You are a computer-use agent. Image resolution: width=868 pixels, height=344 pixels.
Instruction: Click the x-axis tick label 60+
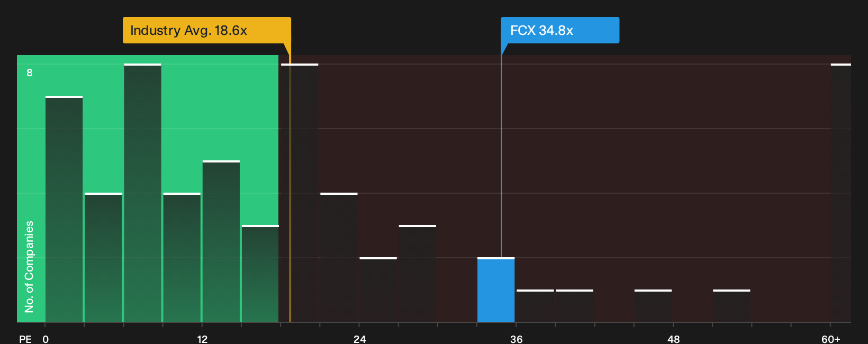(x=830, y=339)
